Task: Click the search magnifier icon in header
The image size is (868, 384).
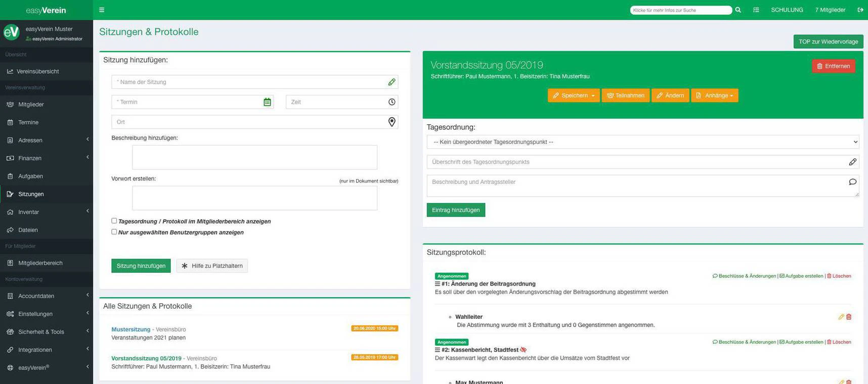Action: pyautogui.click(x=738, y=10)
